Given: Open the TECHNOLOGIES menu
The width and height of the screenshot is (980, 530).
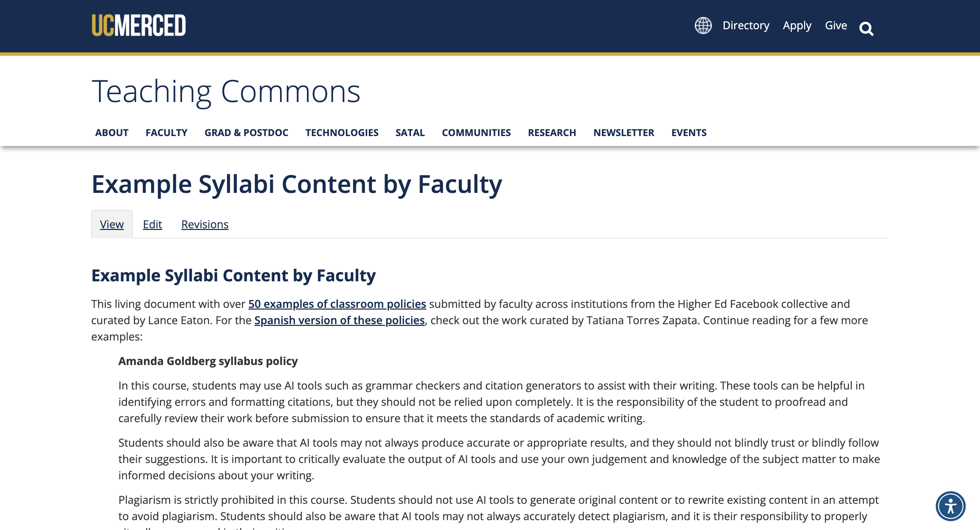Looking at the screenshot, I should pos(342,132).
